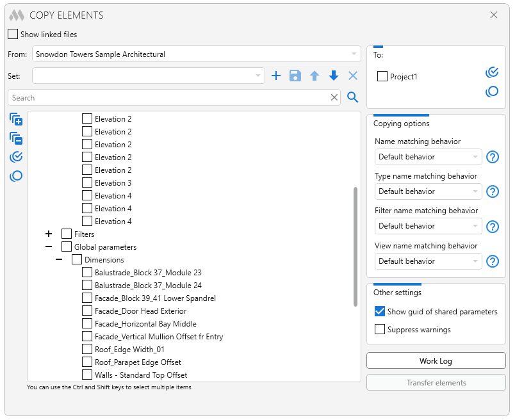Check Roof_Edge Width_01 checkbox
515x420 pixels.
[x=86, y=349]
